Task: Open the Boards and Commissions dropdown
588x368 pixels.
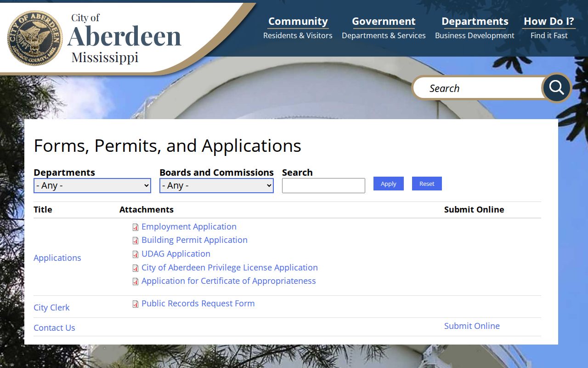Action: click(x=216, y=185)
